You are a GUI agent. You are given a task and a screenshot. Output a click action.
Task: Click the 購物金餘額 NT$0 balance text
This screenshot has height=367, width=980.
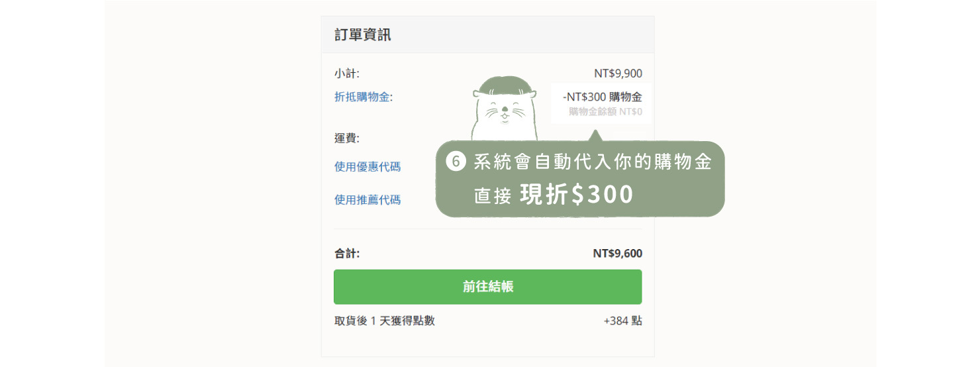605,111
